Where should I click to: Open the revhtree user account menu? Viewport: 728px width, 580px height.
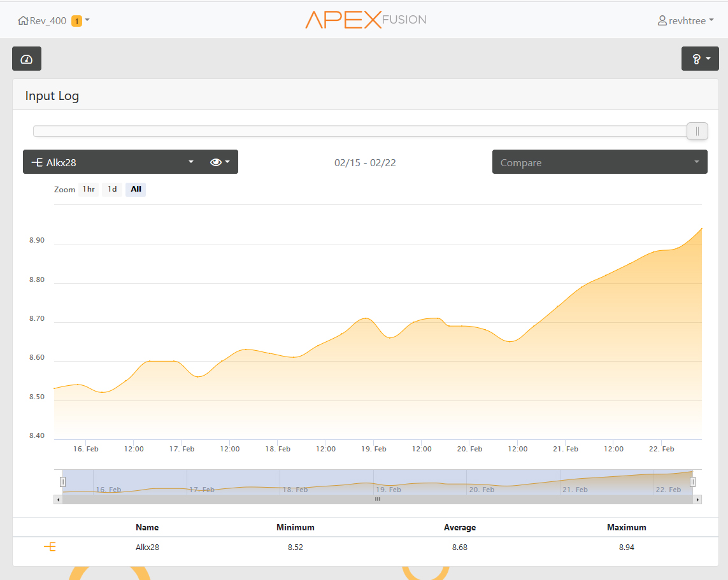686,20
